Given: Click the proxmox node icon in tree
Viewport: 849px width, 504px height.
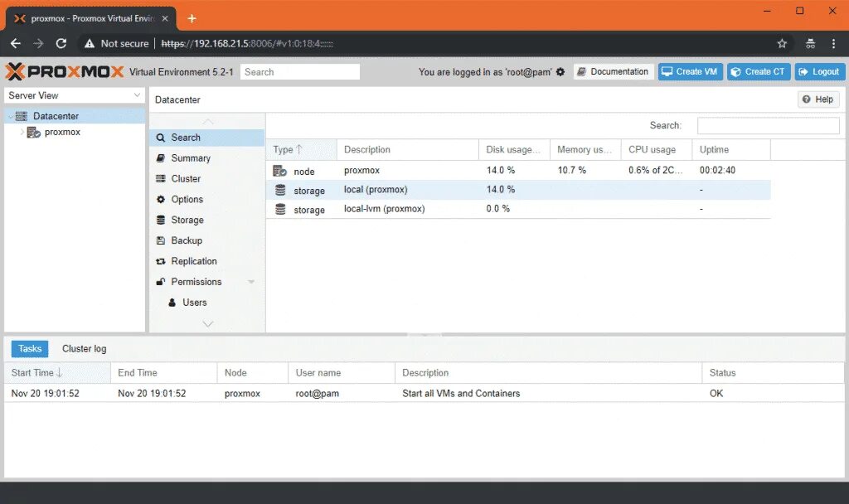Looking at the screenshot, I should point(33,132).
